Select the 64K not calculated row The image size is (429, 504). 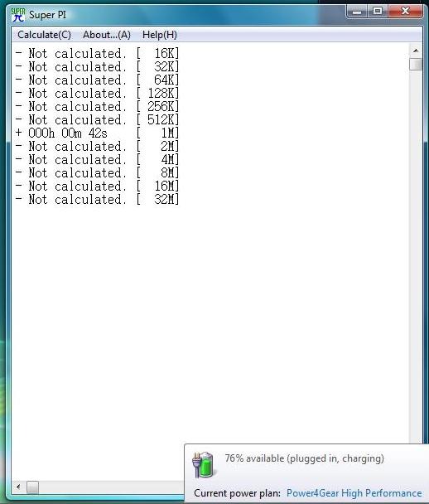coord(97,80)
